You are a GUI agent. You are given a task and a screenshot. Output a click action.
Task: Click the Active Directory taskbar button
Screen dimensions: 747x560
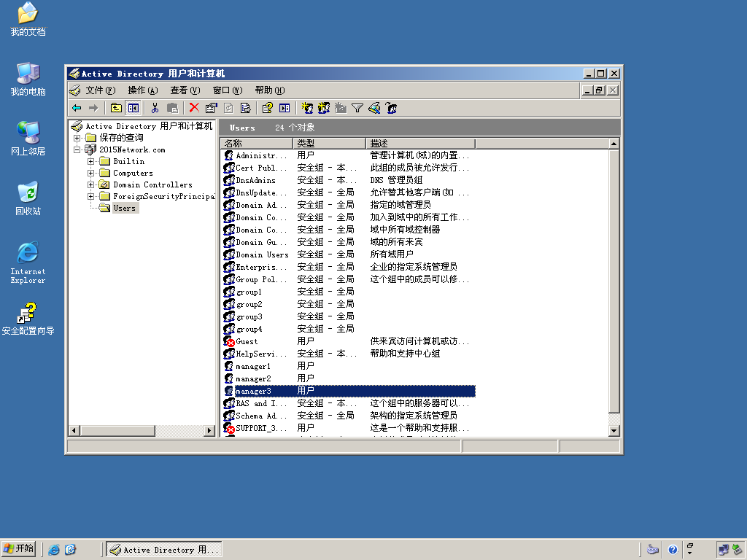pyautogui.click(x=164, y=550)
